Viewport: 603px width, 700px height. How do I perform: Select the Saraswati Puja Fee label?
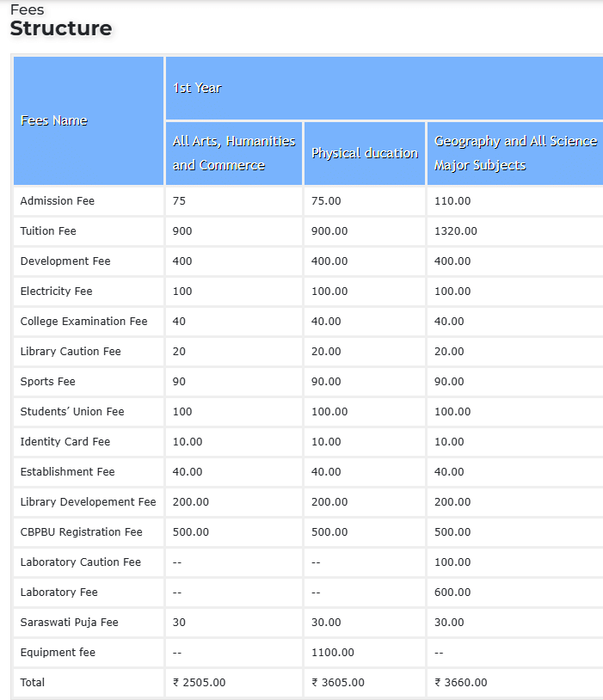(69, 622)
